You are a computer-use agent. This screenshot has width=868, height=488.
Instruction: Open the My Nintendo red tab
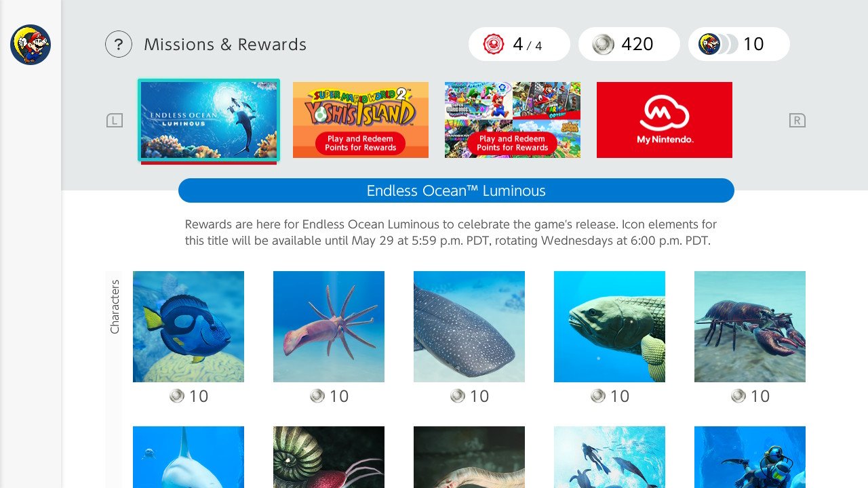coord(665,120)
